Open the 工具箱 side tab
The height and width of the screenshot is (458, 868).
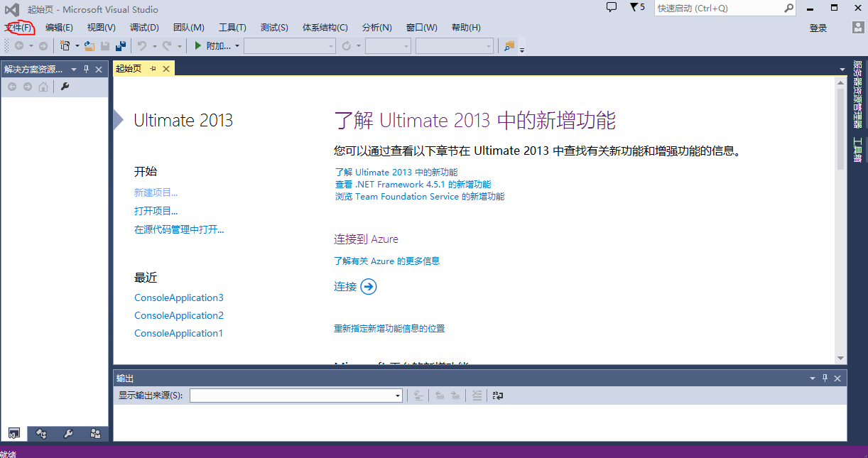click(x=857, y=150)
